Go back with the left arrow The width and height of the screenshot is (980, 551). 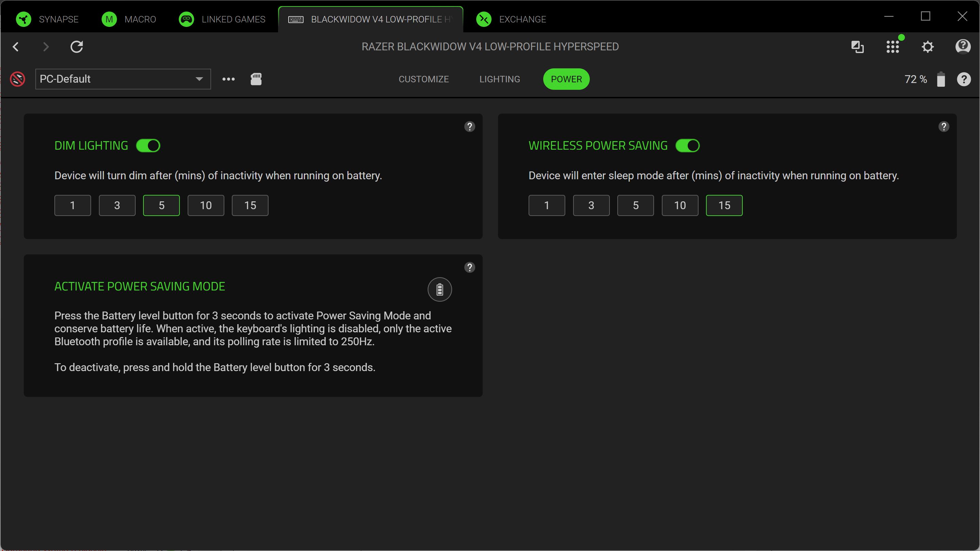[x=16, y=47]
